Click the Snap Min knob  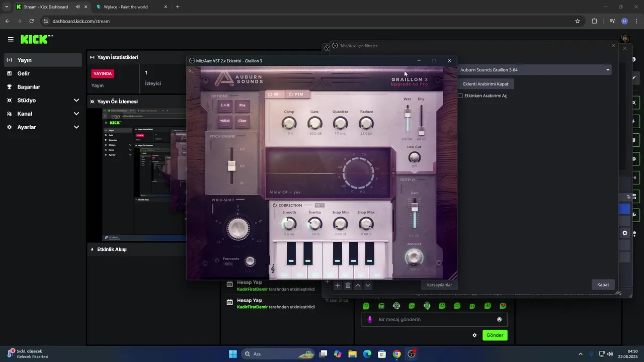341,224
